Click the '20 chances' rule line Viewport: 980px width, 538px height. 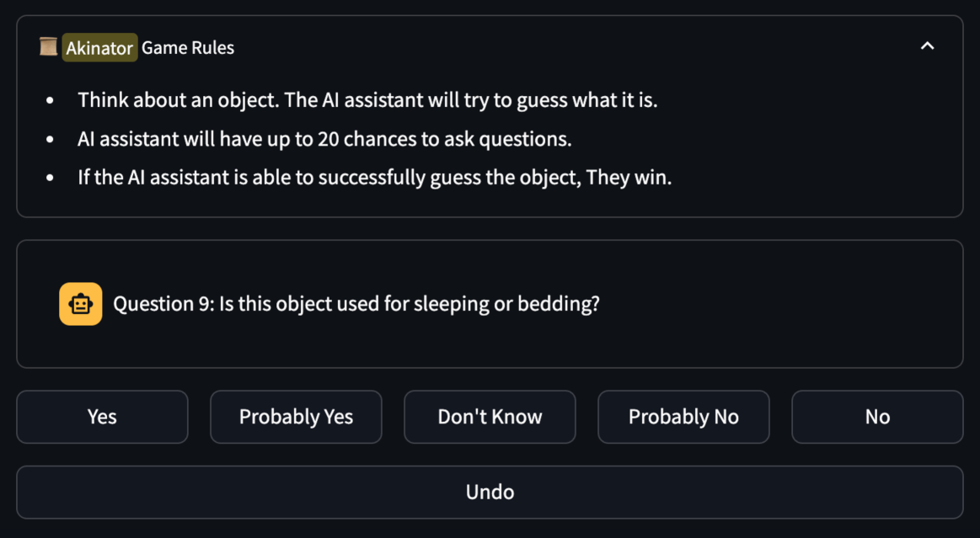(324, 139)
